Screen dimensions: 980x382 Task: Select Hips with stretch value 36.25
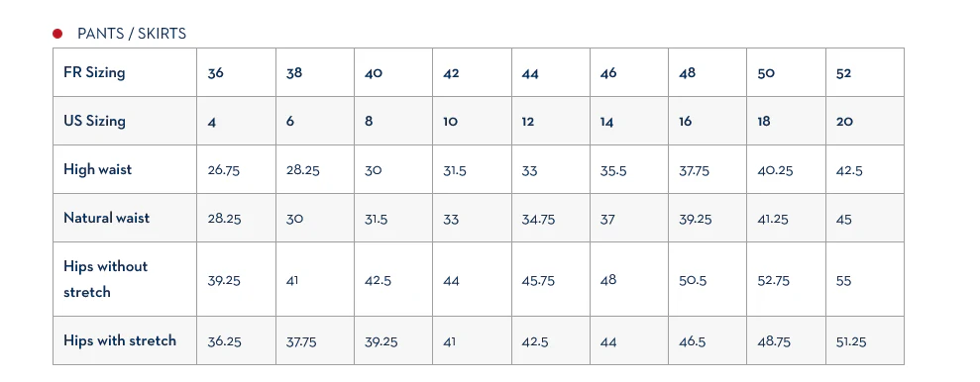click(x=224, y=342)
